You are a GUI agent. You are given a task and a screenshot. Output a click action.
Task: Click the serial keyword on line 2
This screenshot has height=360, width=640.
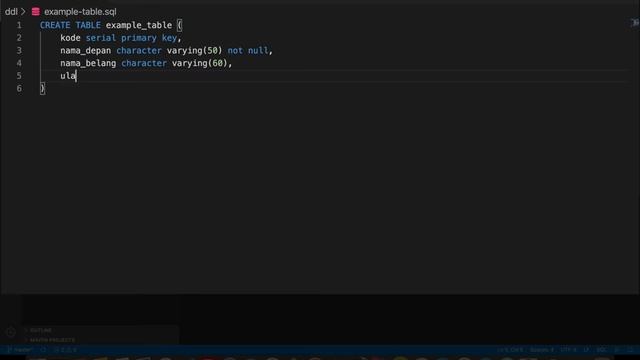click(x=101, y=38)
